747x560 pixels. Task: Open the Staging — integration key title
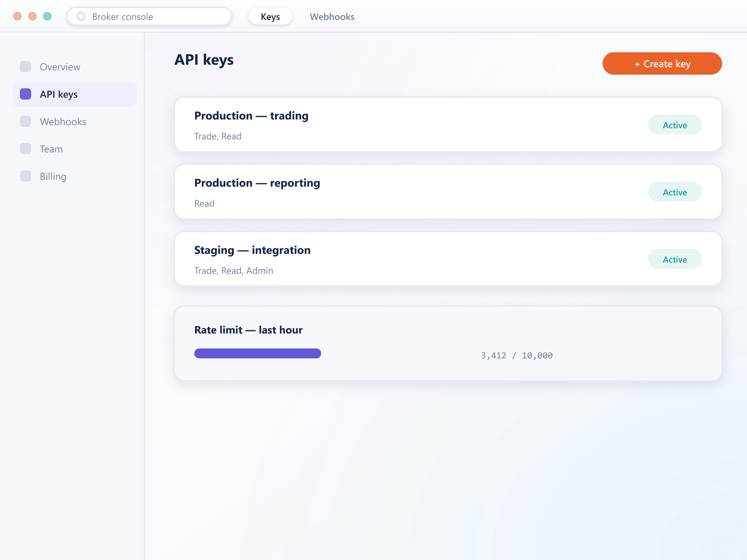click(252, 250)
